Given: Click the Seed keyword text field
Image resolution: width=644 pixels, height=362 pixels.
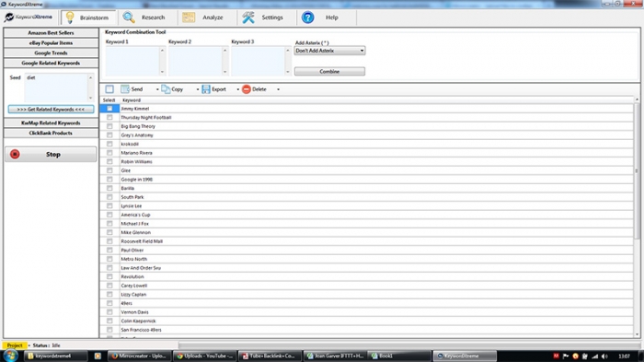Looking at the screenshot, I should pyautogui.click(x=56, y=88).
